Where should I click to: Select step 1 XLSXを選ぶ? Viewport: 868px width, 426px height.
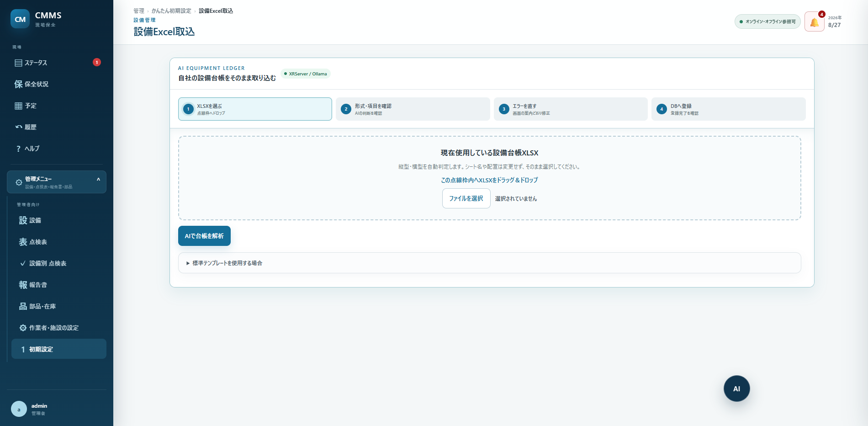(x=255, y=109)
